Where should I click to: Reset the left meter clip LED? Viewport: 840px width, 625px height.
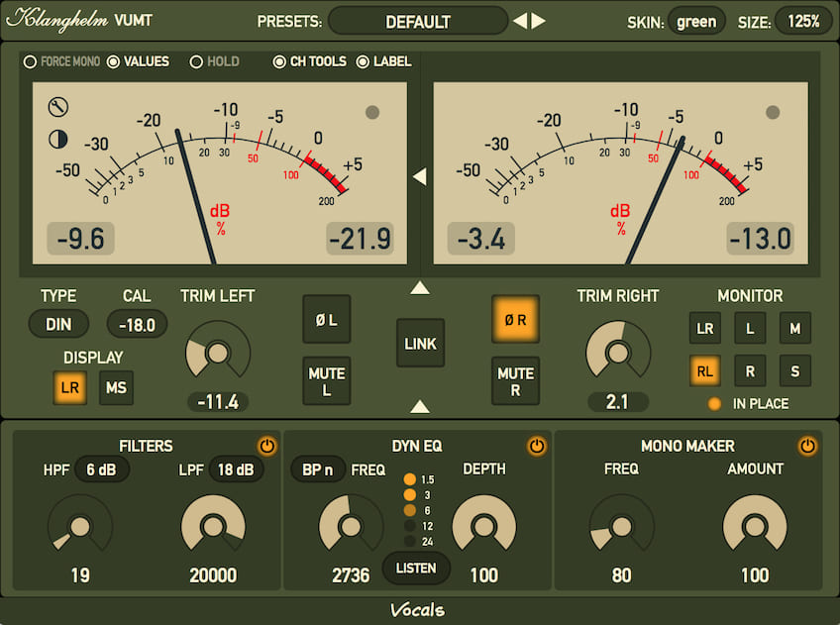tap(372, 112)
